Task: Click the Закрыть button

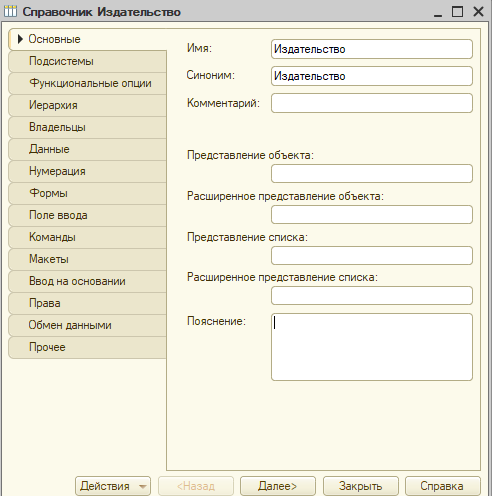Action: point(360,486)
